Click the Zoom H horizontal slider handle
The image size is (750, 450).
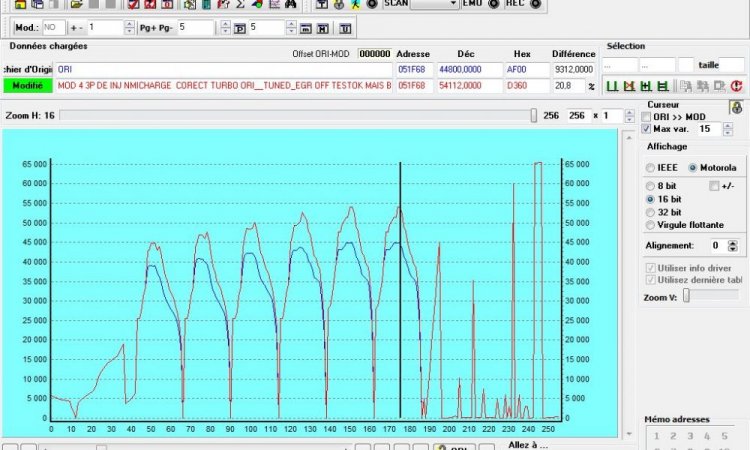[x=534, y=115]
